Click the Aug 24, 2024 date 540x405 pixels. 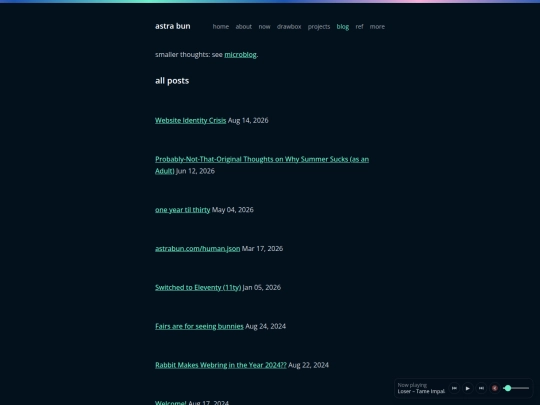266,326
